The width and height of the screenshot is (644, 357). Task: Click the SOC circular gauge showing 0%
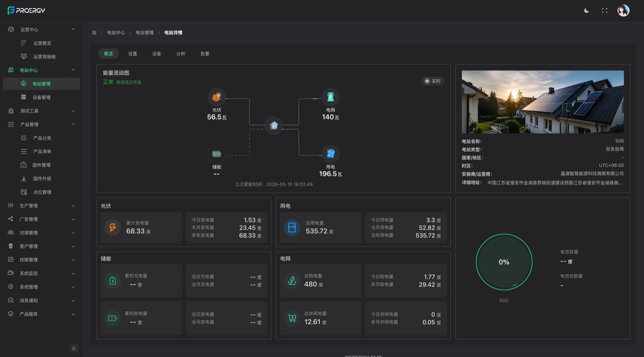pyautogui.click(x=504, y=262)
